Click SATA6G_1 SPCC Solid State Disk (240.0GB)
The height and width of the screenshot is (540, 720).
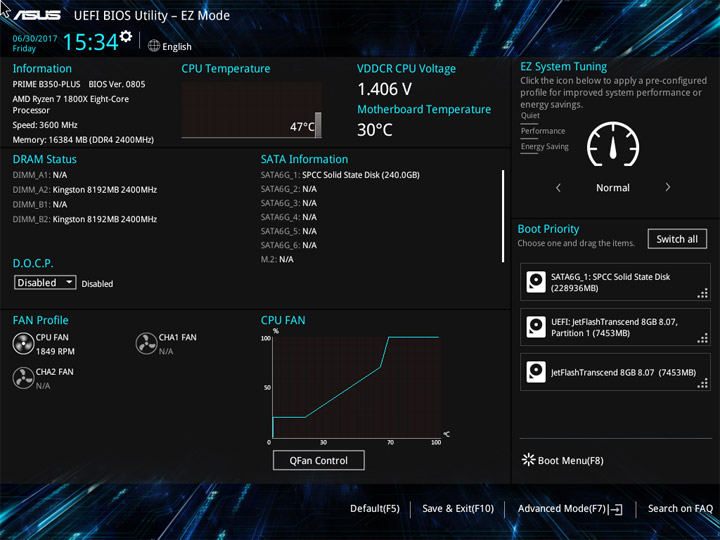pyautogui.click(x=340, y=175)
